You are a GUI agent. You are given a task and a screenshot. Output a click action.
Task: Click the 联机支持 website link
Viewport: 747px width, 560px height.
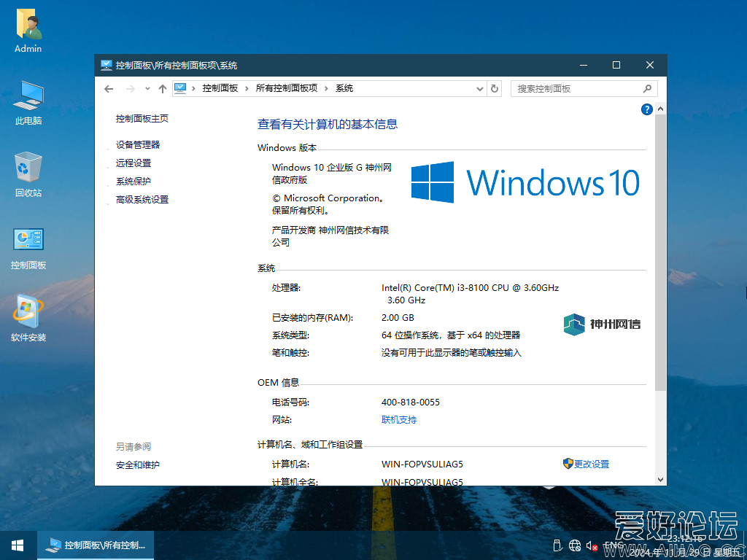coord(399,420)
